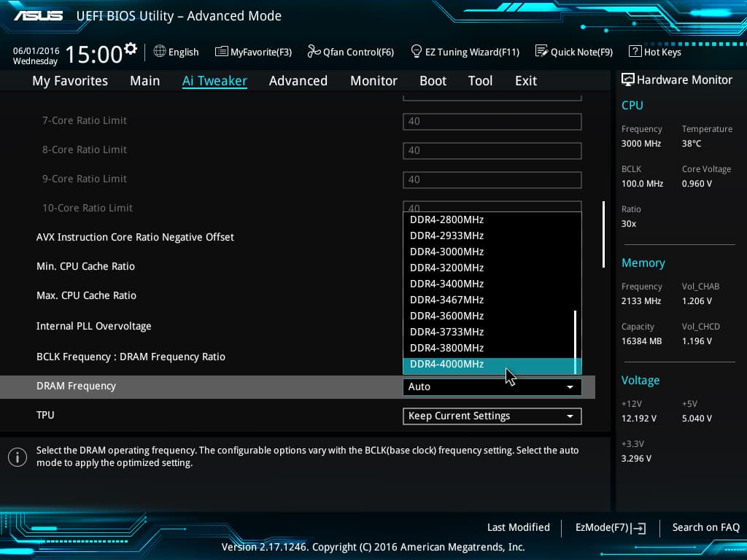747x560 pixels.
Task: Click the main settings page scrollbar
Action: 603,234
